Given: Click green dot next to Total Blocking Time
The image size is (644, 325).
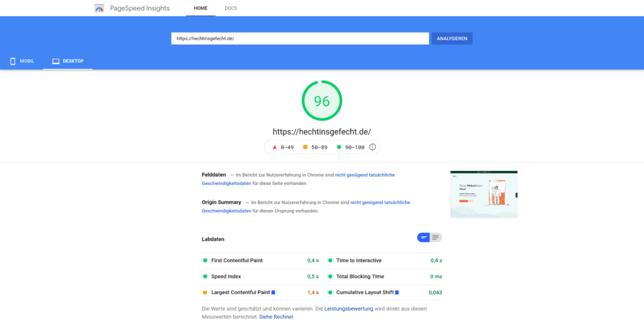Looking at the screenshot, I should click(330, 277).
